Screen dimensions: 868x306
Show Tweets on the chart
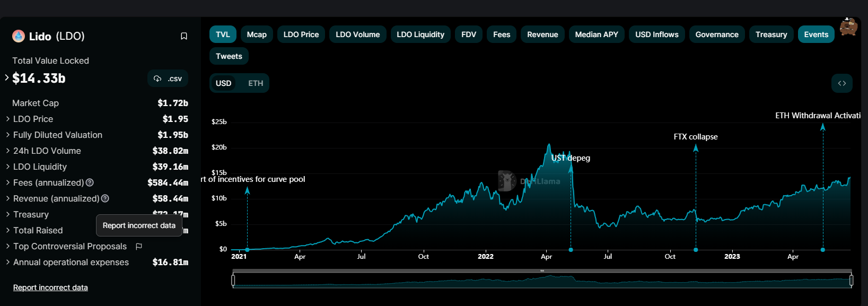tap(229, 56)
